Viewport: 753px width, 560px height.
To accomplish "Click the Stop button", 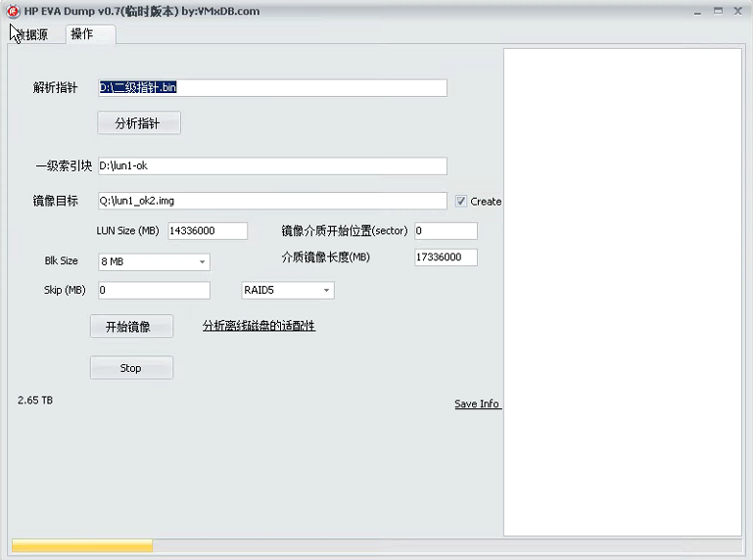I will click(131, 368).
